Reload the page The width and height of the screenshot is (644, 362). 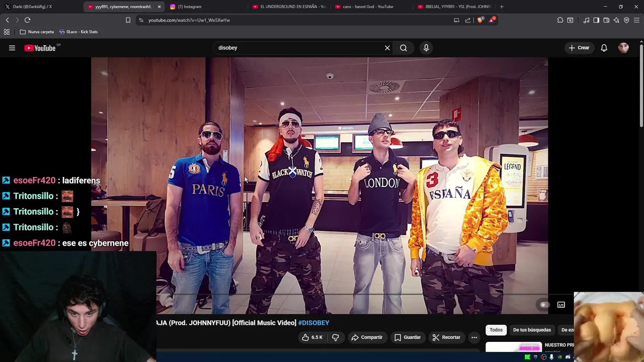click(27, 20)
